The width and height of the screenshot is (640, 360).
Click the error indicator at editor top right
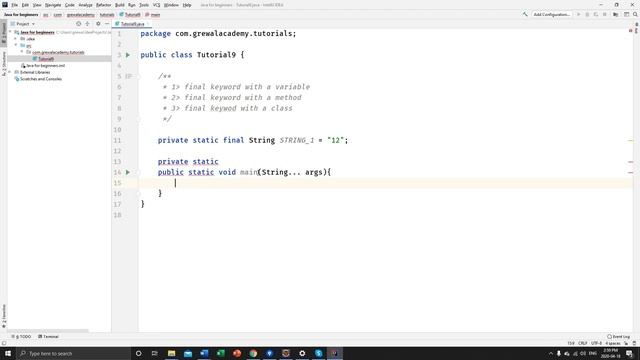point(631,31)
